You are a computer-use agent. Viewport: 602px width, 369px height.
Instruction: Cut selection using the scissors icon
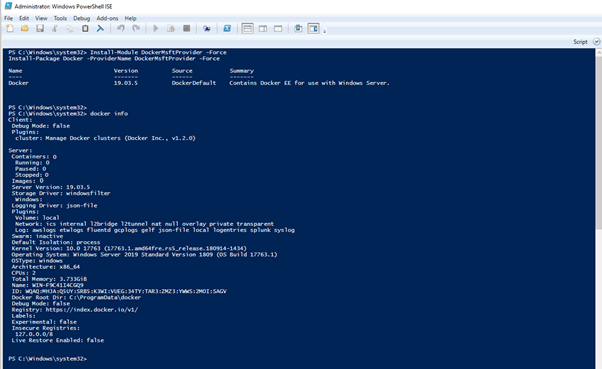[55, 28]
